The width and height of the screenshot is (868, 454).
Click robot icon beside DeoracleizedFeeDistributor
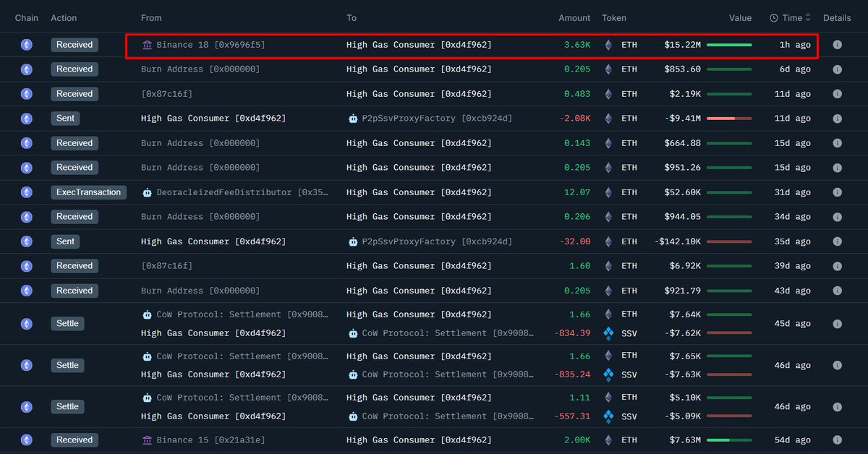pos(148,192)
